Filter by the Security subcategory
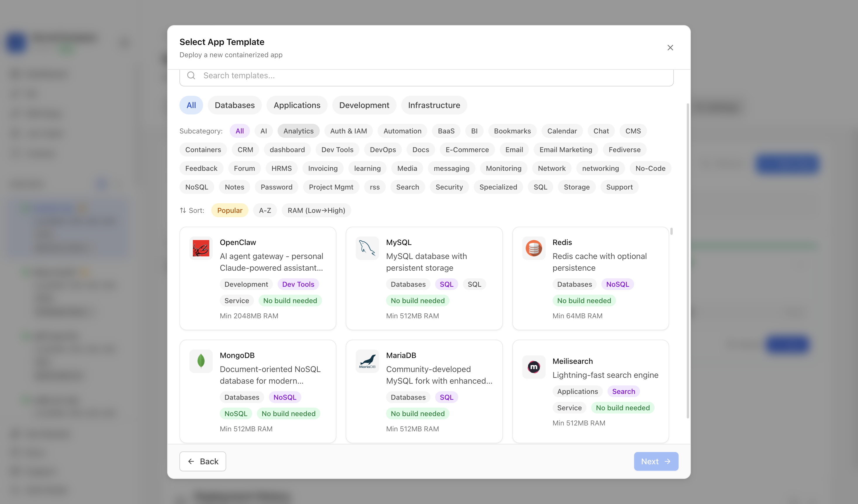 pyautogui.click(x=449, y=187)
